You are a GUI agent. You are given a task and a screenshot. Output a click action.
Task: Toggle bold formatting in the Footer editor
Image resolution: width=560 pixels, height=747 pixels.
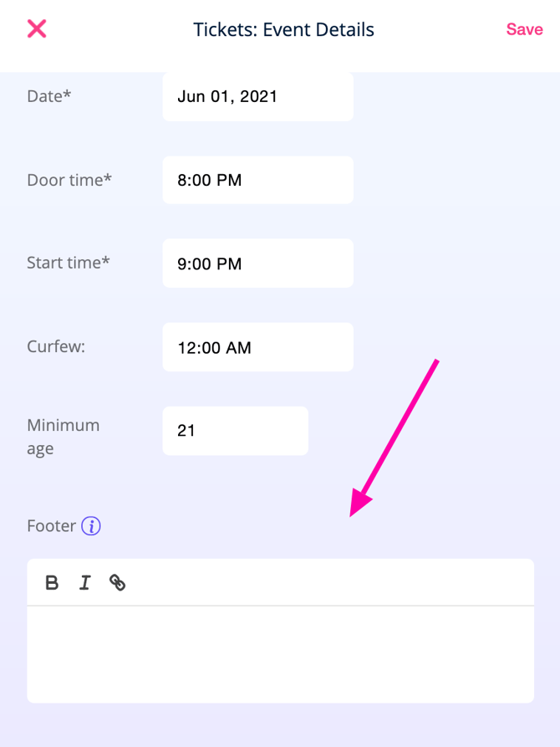pos(52,582)
